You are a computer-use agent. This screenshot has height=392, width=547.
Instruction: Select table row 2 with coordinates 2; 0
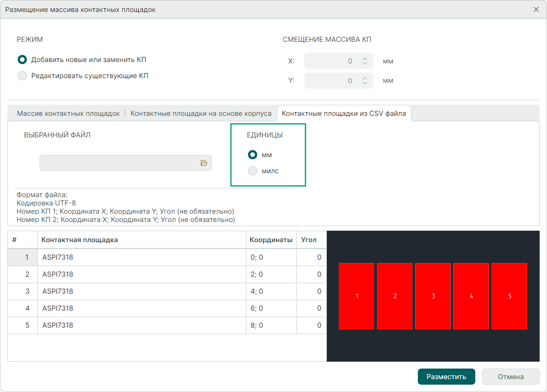[138, 274]
